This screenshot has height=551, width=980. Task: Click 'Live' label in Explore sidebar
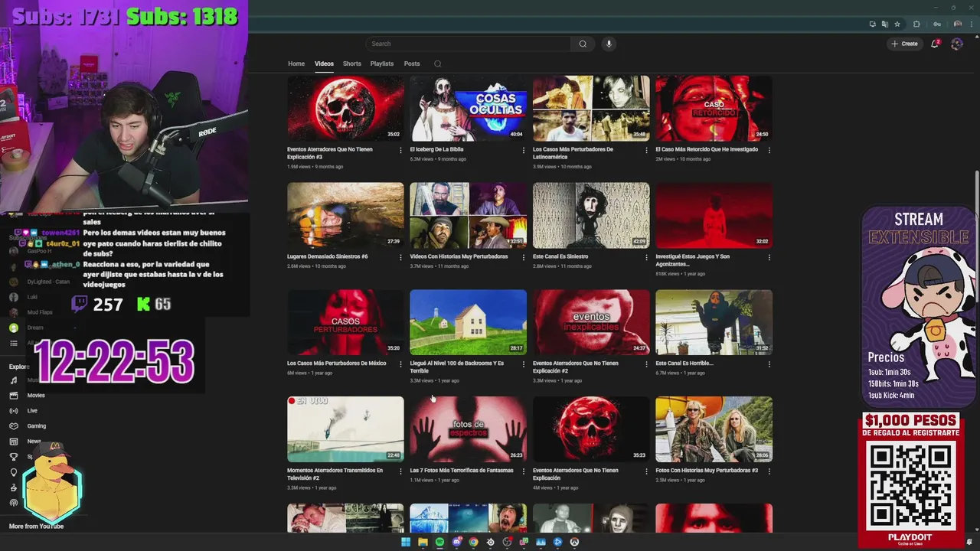click(32, 411)
